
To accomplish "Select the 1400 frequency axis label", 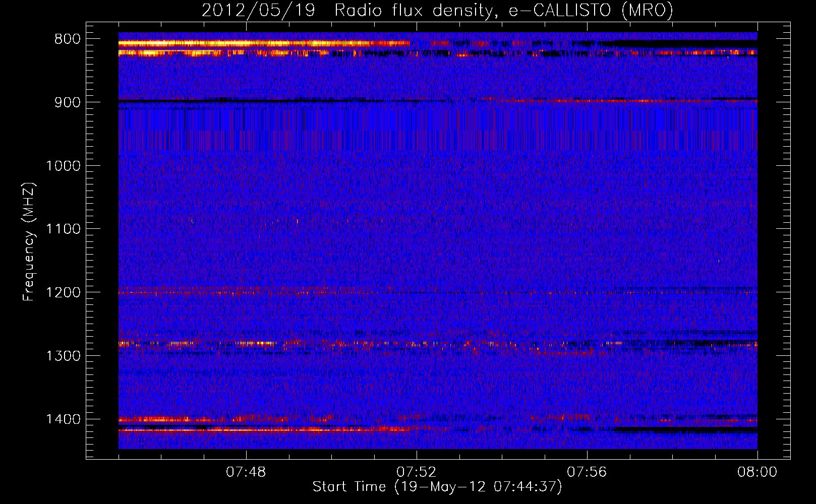I will pyautogui.click(x=64, y=419).
